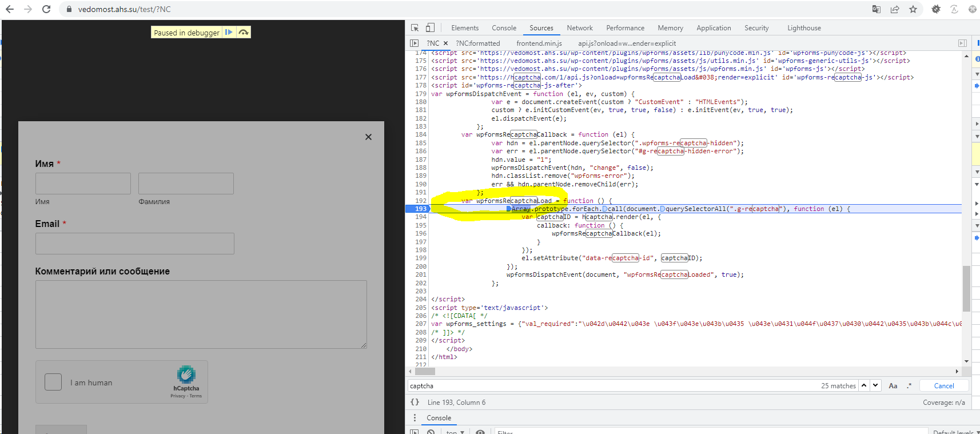Screen dimensions: 980x434
Task: Switch to the Console panel tab
Action: coord(504,28)
